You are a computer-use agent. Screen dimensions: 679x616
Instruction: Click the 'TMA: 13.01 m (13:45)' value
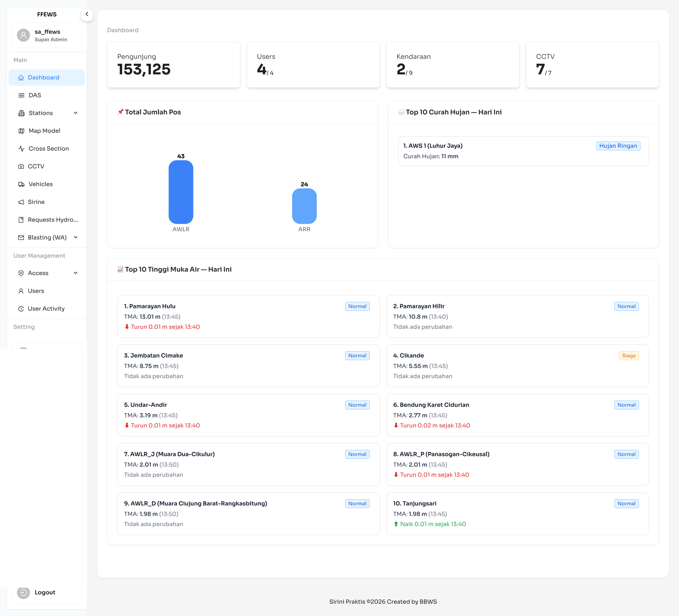(x=152, y=317)
